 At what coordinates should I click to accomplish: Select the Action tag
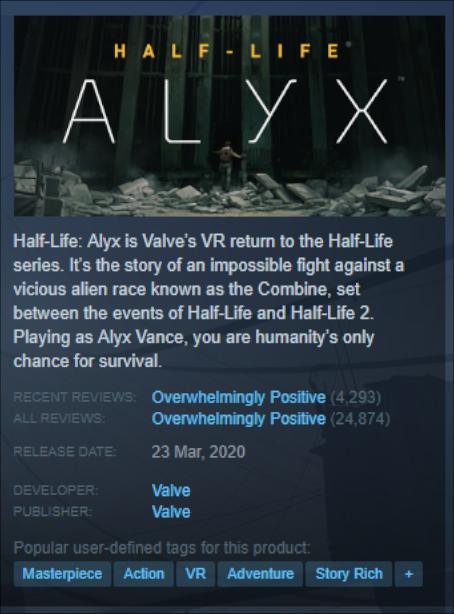pos(144,574)
